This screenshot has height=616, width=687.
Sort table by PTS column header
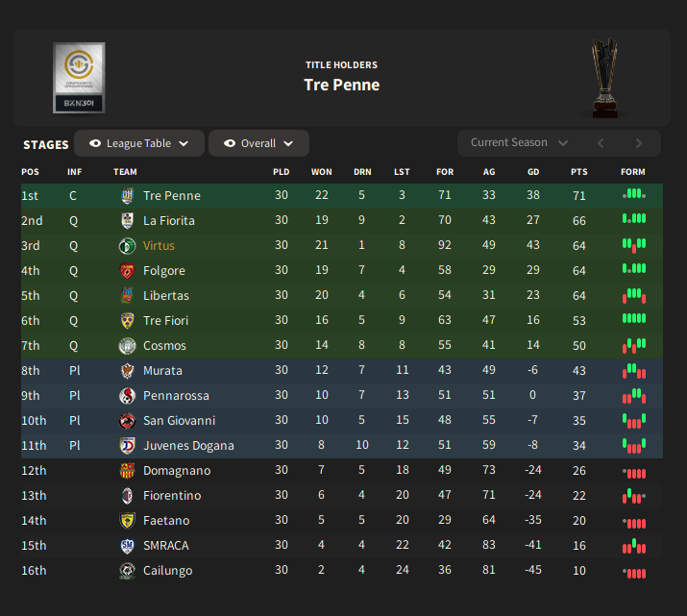click(x=578, y=172)
